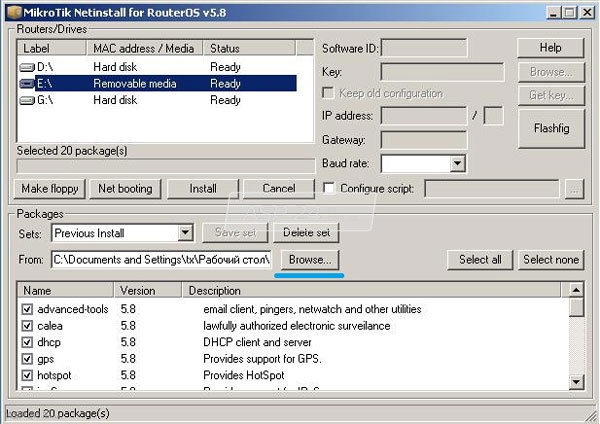The height and width of the screenshot is (424, 600).
Task: Click the Flashfig button
Action: point(551,128)
